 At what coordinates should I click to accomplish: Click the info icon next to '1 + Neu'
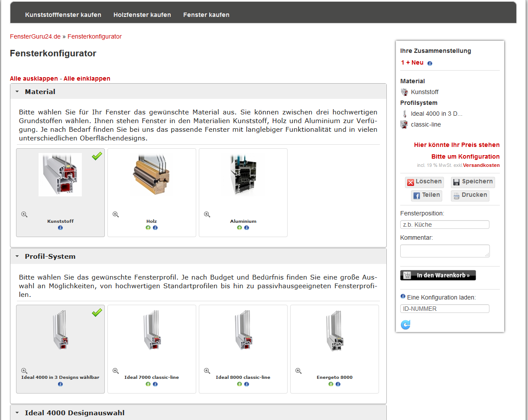tap(430, 63)
